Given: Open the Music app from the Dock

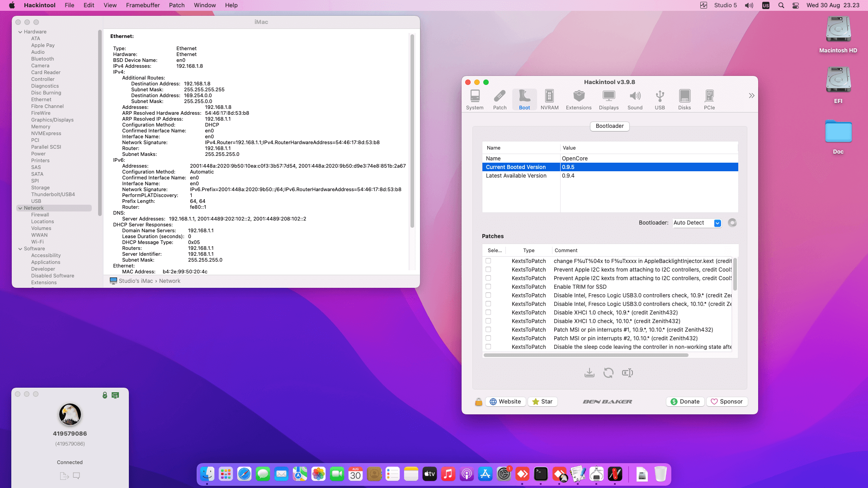Looking at the screenshot, I should [x=448, y=474].
